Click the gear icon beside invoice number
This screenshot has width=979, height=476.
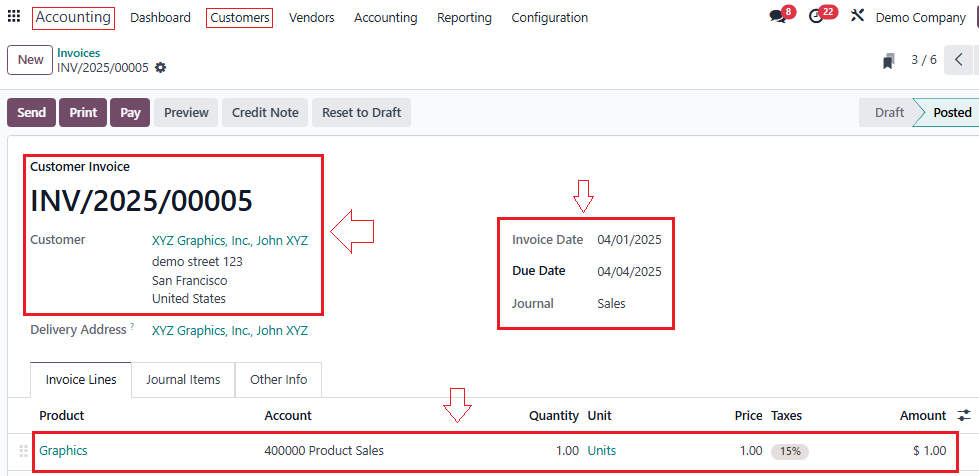tap(161, 68)
